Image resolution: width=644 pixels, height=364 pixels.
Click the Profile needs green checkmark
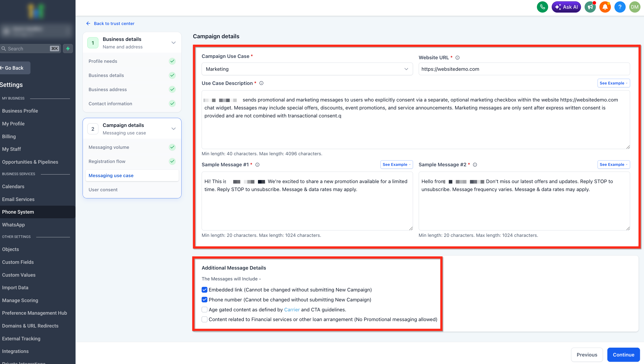coord(172,61)
